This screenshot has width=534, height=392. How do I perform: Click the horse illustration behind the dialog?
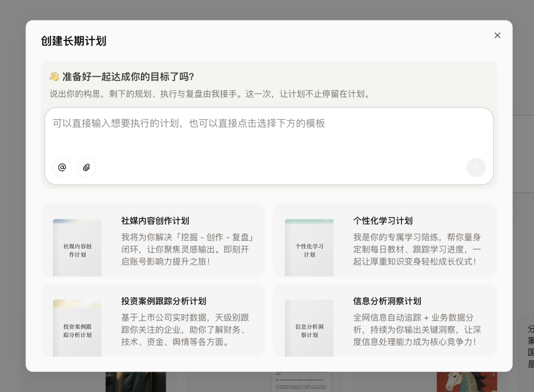[x=467, y=383]
